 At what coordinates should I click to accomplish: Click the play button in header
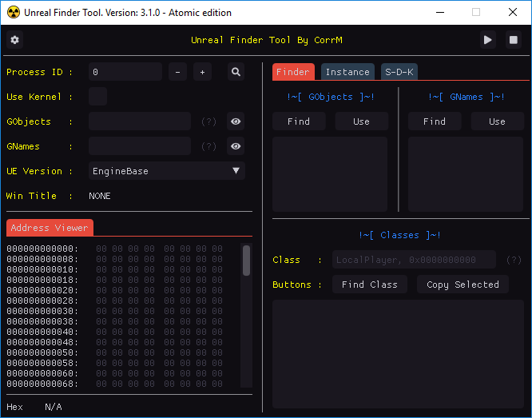pyautogui.click(x=488, y=40)
